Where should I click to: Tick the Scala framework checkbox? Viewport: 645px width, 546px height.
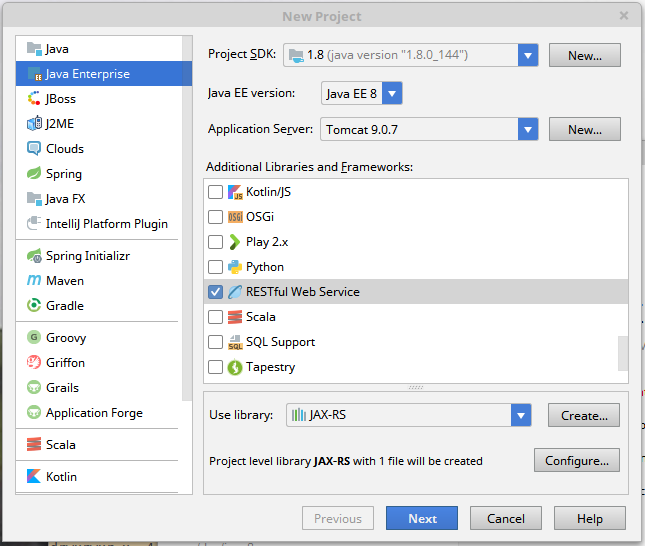click(216, 317)
